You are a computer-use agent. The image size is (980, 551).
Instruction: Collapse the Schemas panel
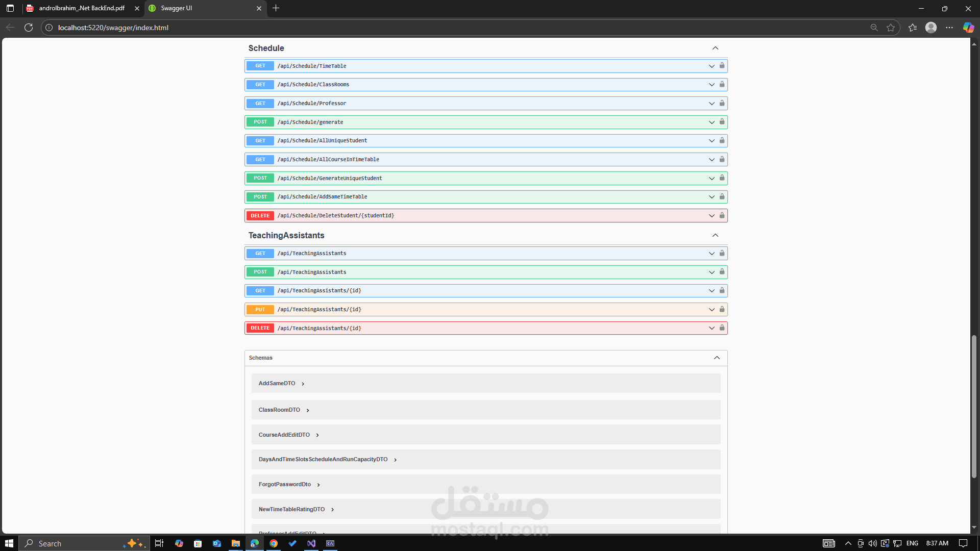[x=717, y=358]
